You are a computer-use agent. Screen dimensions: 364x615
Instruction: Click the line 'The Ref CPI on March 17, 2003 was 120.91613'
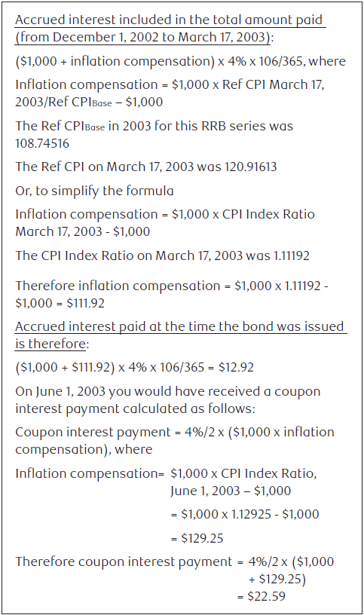click(x=146, y=167)
